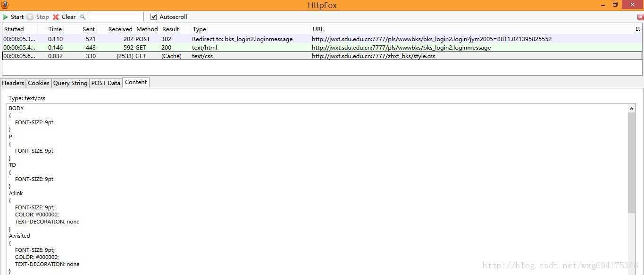Viewport: 644px width, 275px height.
Task: Click the 'Type: text/css' label
Action: coord(27,98)
